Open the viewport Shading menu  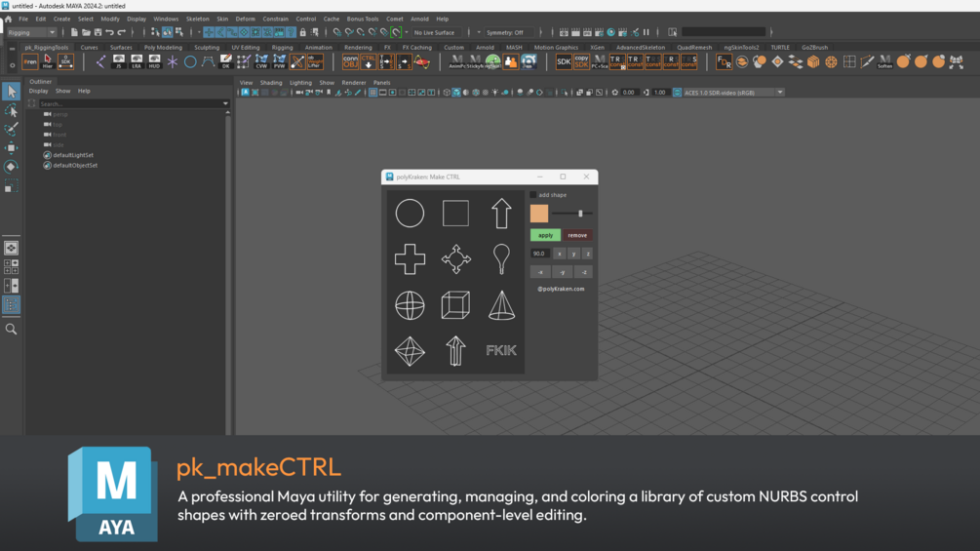271,83
